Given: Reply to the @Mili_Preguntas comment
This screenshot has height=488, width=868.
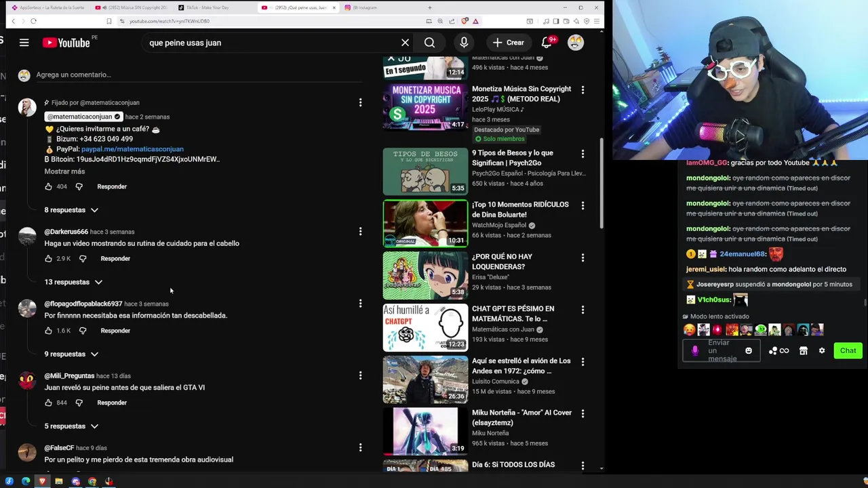Looking at the screenshot, I should (x=112, y=403).
